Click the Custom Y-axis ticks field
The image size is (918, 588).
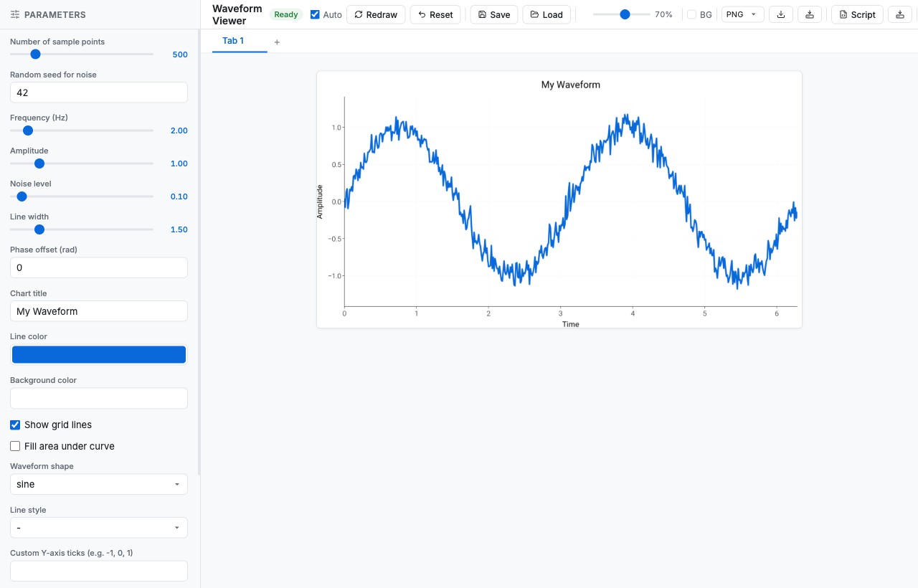[99, 571]
